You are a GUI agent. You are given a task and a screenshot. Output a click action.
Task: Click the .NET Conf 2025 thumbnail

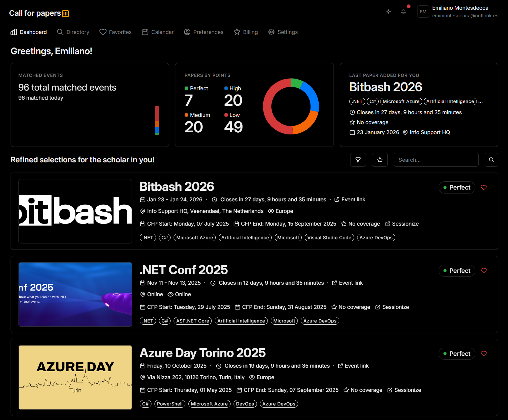[75, 294]
